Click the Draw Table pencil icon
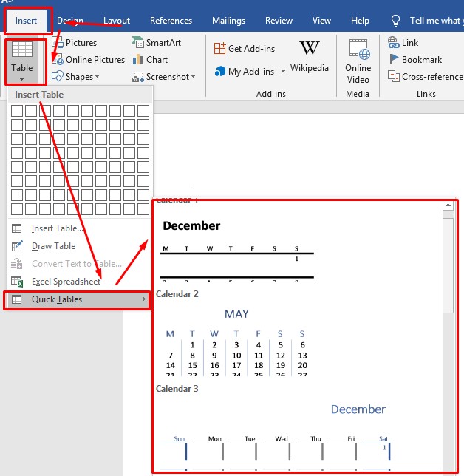The width and height of the screenshot is (464, 476). point(17,246)
